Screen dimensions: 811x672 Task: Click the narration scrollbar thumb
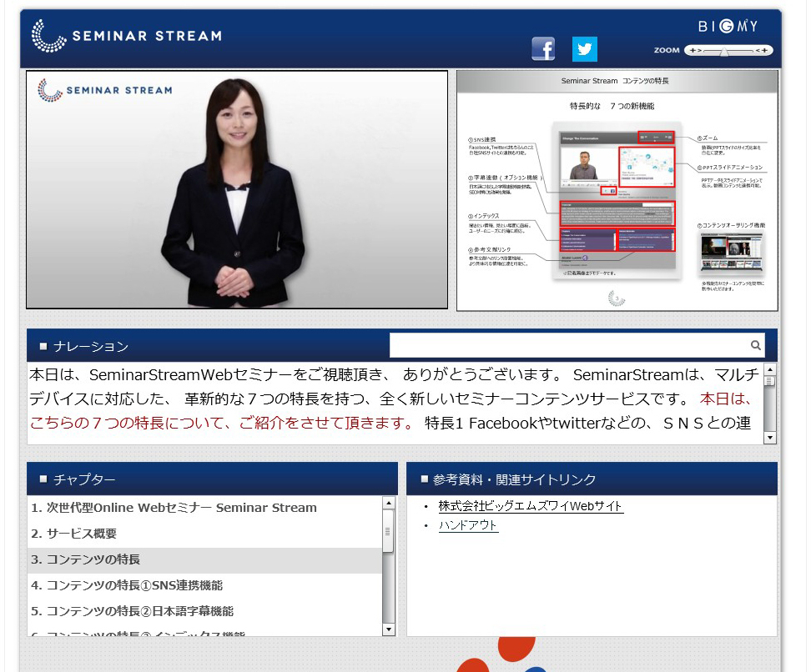770,382
